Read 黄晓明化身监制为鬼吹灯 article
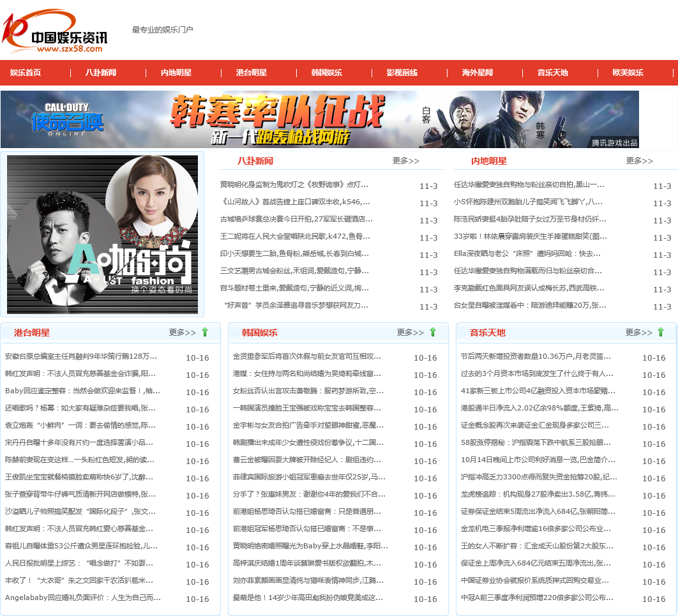This screenshot has width=678, height=616. pyautogui.click(x=294, y=184)
